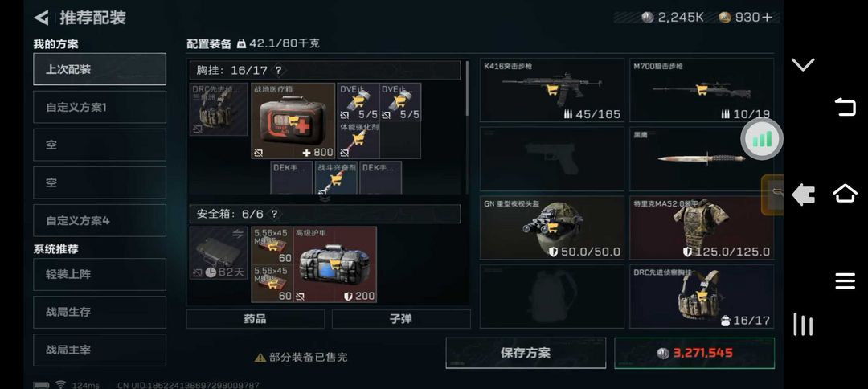868x389 pixels.
Task: Choose the 上次配装 preset
Action: (100, 69)
